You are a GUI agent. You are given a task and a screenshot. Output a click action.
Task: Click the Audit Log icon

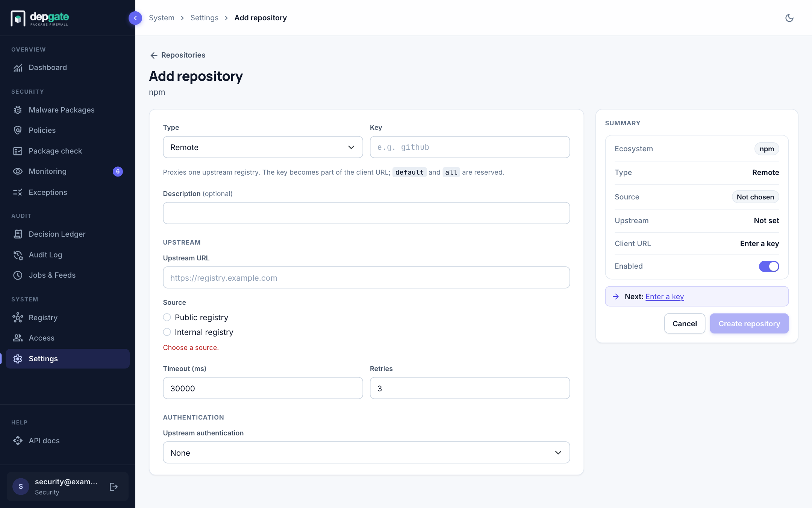(x=18, y=255)
